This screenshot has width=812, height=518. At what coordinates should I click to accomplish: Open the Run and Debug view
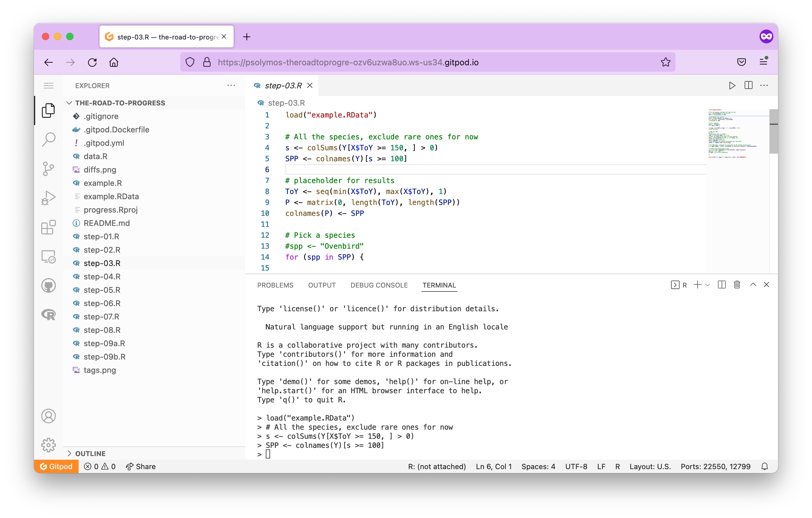click(x=49, y=198)
